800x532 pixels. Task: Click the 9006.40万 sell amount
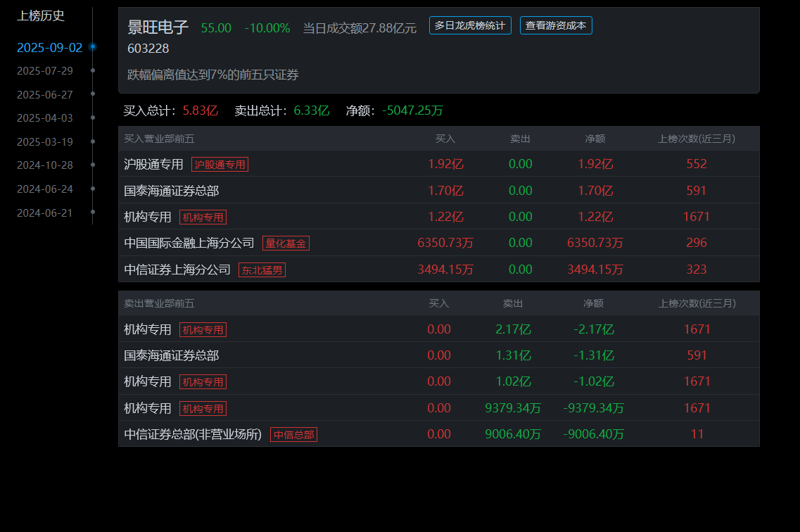(513, 434)
